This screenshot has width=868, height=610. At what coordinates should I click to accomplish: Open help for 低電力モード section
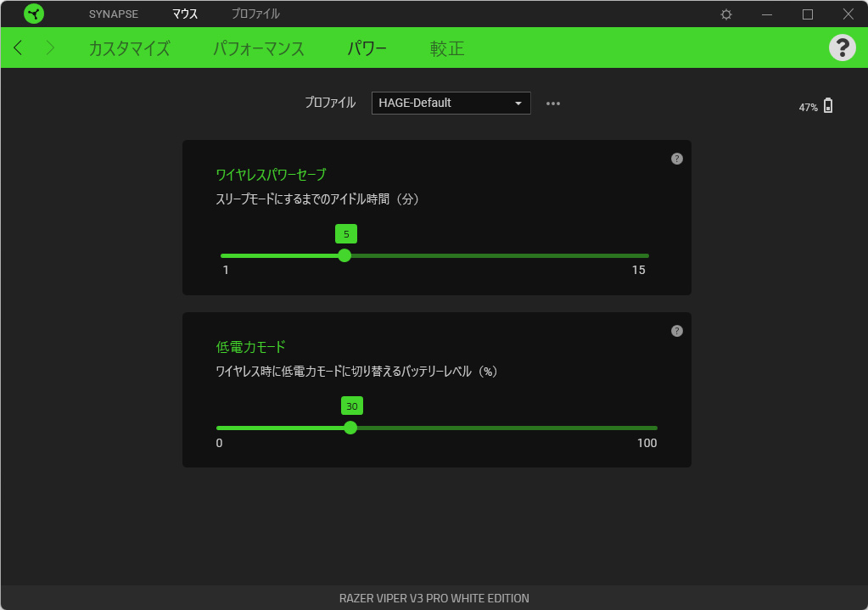pos(676,331)
